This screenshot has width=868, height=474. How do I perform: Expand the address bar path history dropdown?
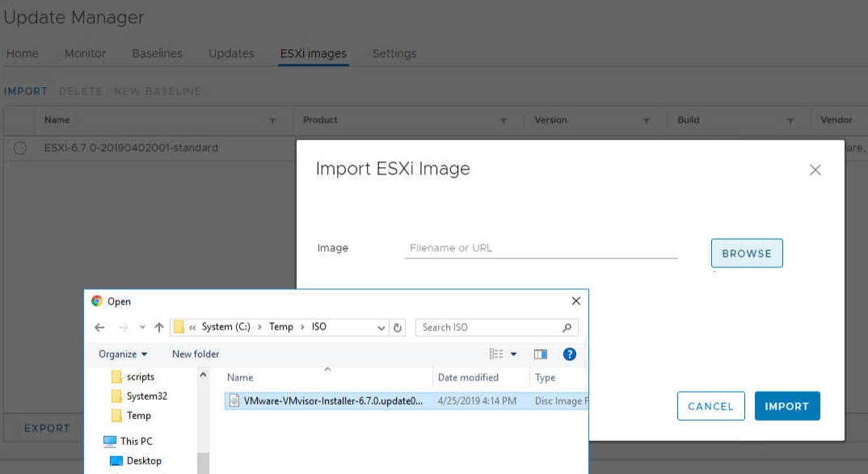coord(381,327)
